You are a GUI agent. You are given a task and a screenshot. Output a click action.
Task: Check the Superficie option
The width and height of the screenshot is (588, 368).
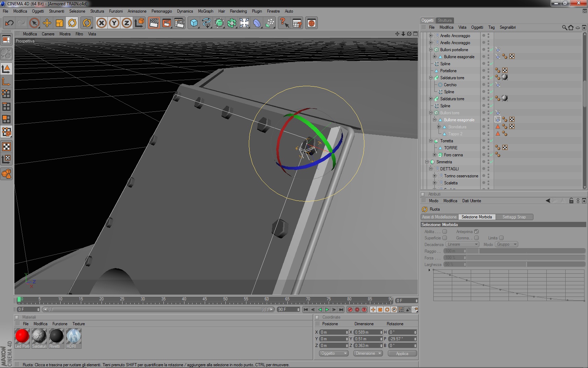(444, 238)
